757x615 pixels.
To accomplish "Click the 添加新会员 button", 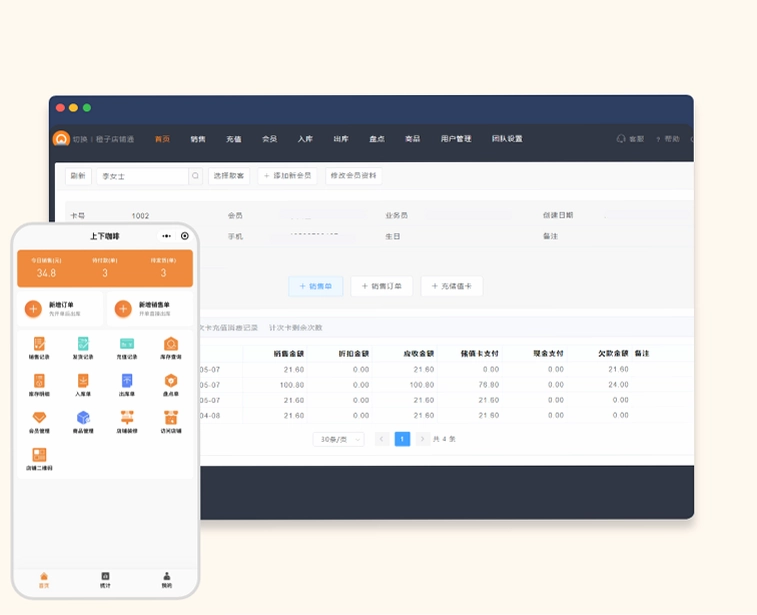I will coord(287,176).
